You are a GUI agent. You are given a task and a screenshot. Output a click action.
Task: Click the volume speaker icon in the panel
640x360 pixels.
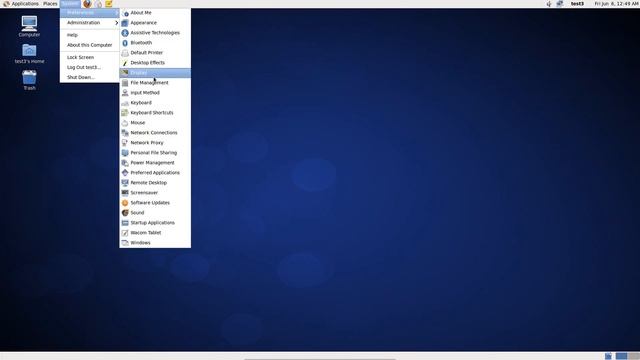[549, 4]
